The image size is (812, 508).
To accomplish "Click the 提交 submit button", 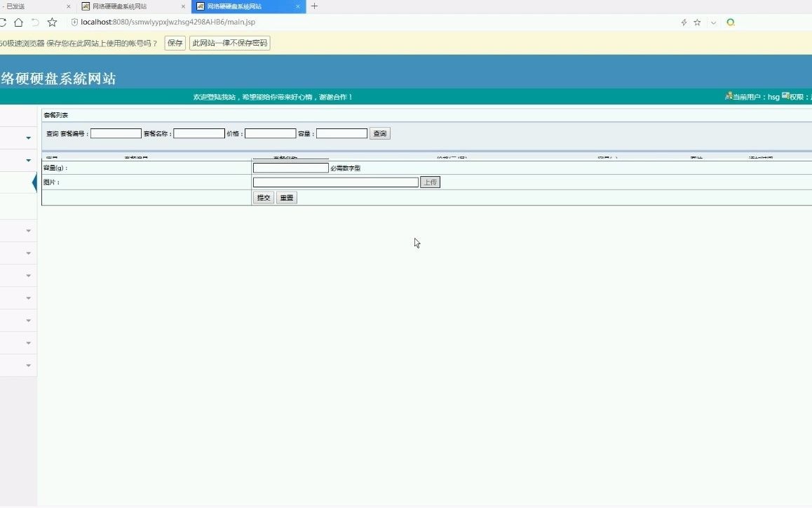I will click(263, 197).
